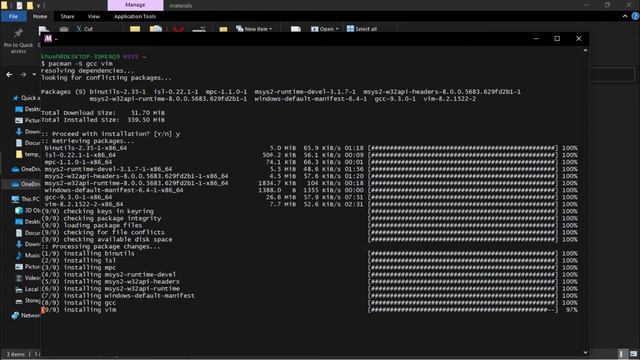Collapse the Explorer ribbon with chevron
This screenshot has height=360, width=640.
[x=625, y=16]
